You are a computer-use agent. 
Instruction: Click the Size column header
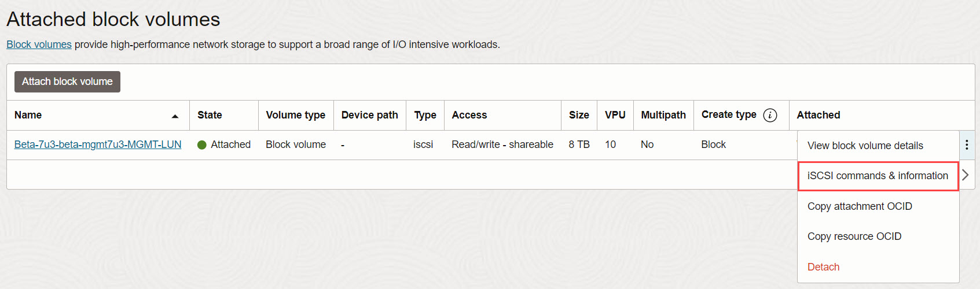coord(578,115)
